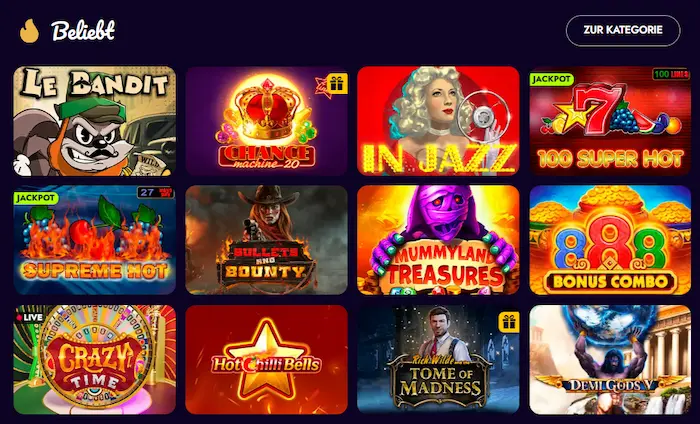The image size is (700, 424).
Task: Click the LIVE badge on Crazy Time
Action: 29,317
